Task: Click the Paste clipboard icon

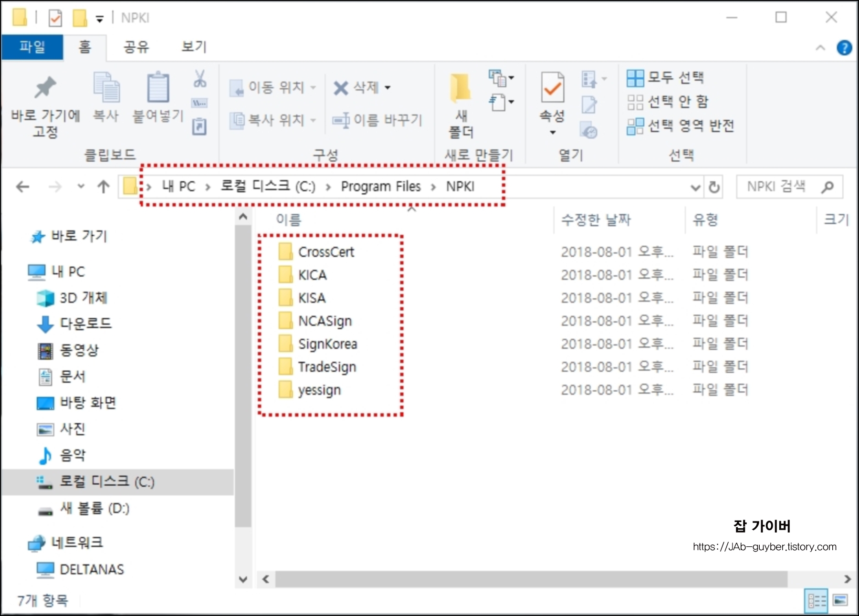Action: coord(158,87)
